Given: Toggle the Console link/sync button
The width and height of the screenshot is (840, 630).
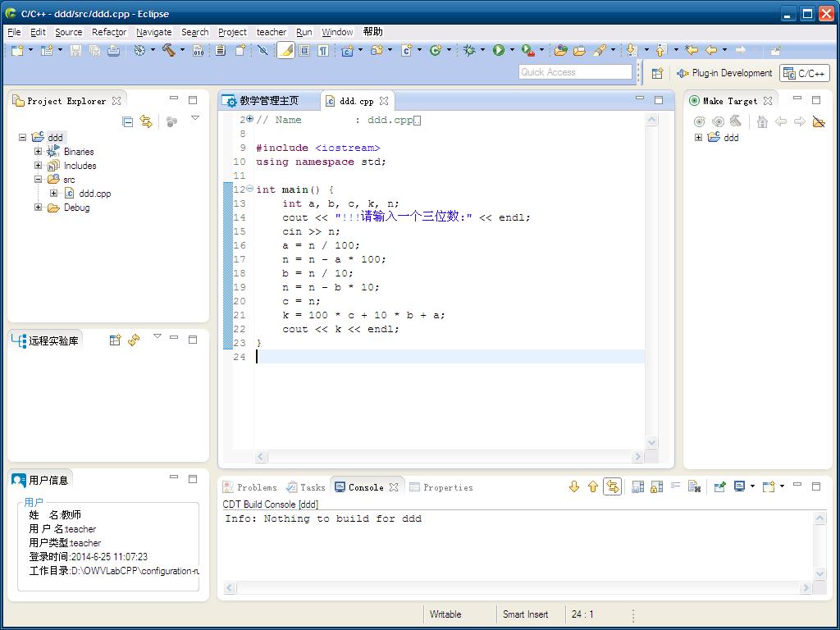Looking at the screenshot, I should point(612,487).
